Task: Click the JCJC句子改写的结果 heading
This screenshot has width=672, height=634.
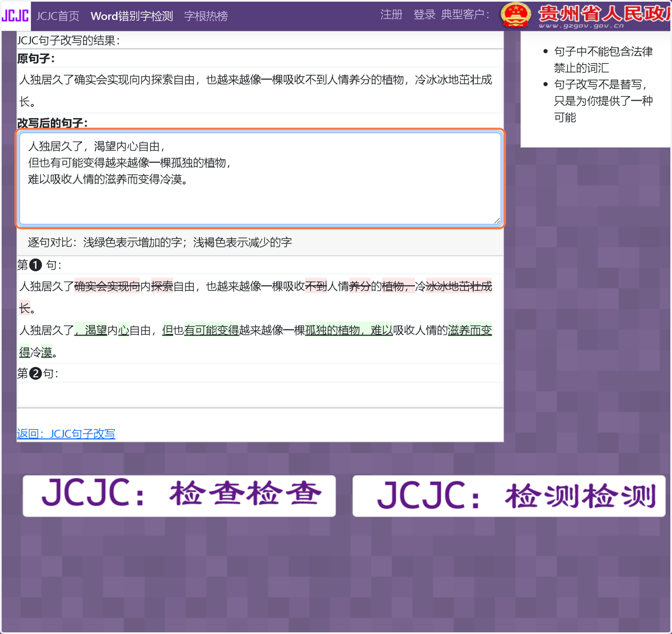Action: (x=68, y=40)
